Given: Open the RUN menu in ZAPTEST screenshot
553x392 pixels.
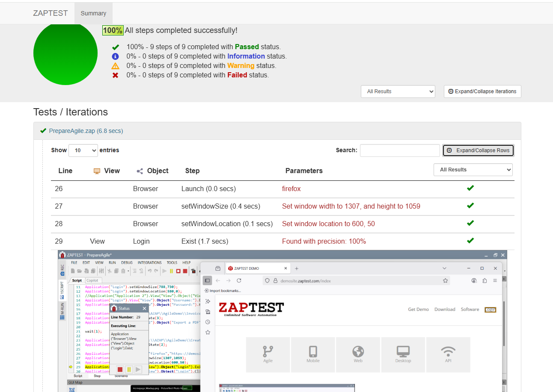Looking at the screenshot, I should pos(112,262).
